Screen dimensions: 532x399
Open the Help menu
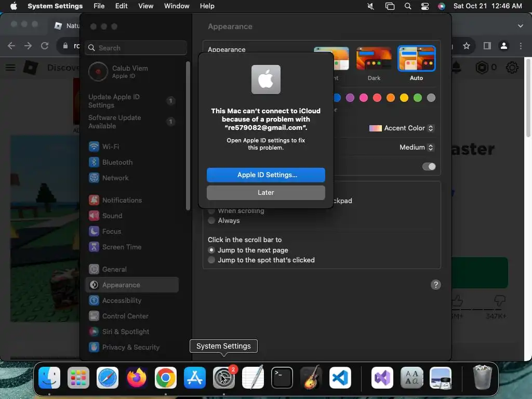pos(207,6)
